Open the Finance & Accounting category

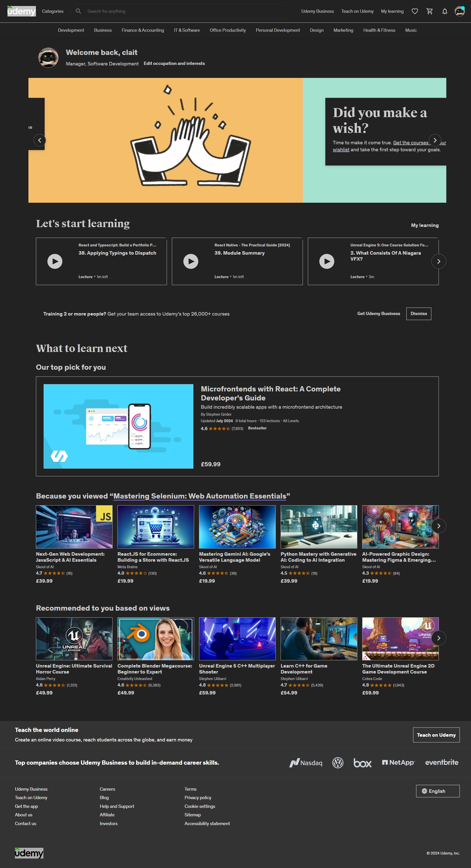coord(143,30)
